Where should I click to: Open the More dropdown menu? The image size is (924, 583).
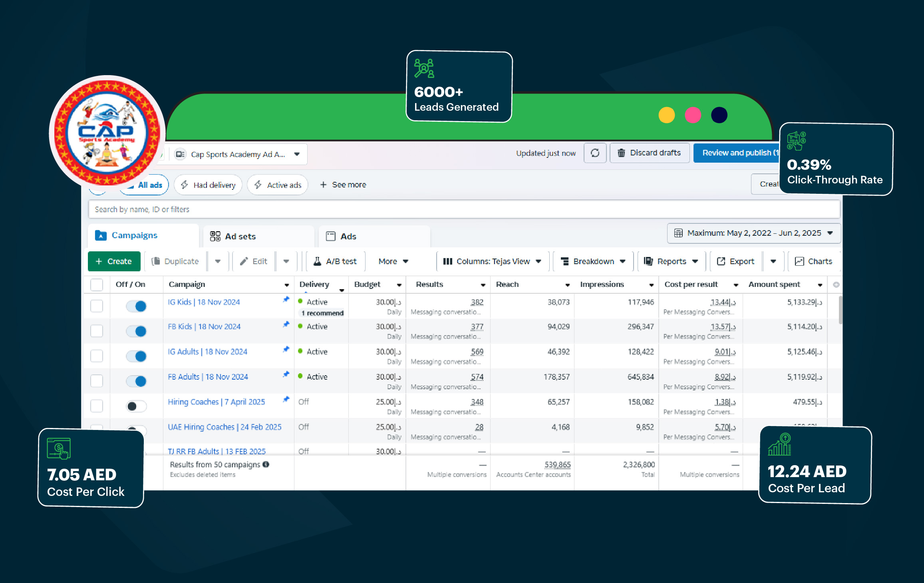click(393, 261)
